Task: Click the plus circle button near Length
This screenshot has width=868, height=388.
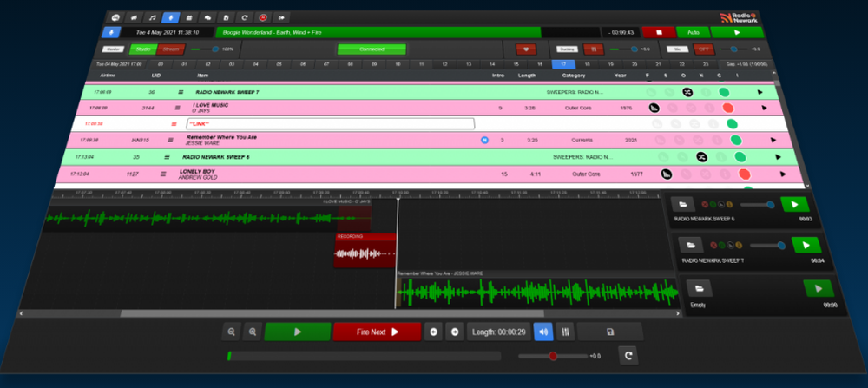Action: (x=455, y=332)
